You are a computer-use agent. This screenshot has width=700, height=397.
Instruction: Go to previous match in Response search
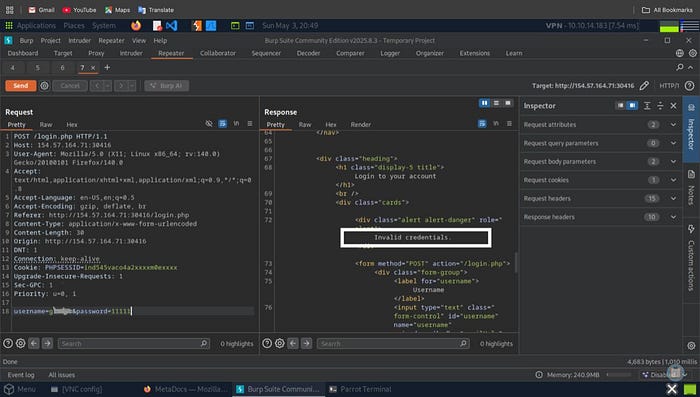click(293, 343)
